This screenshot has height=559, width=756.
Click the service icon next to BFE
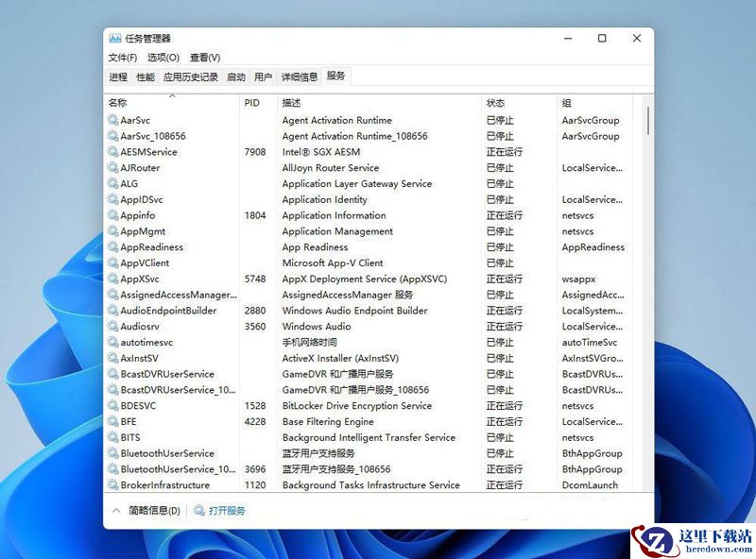pos(112,422)
